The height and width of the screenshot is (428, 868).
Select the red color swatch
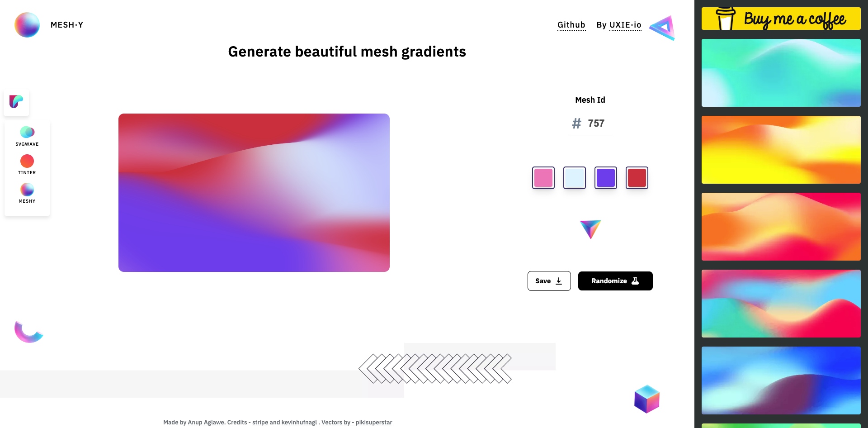pos(637,178)
